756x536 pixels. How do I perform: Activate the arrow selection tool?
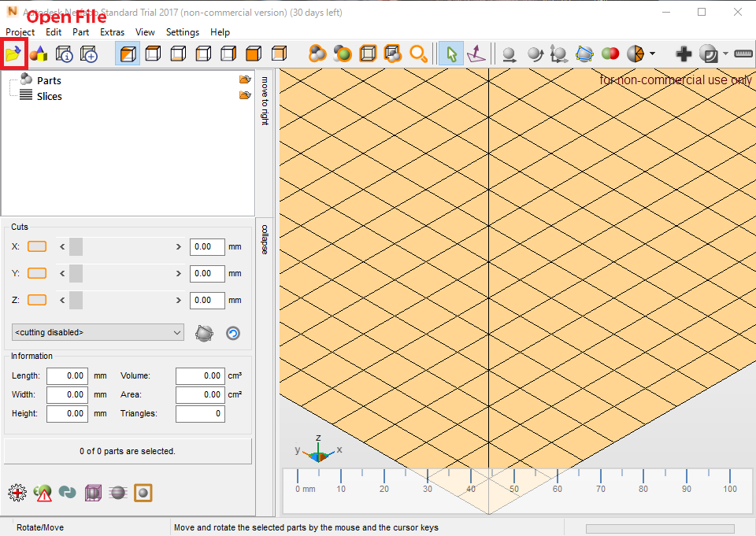click(x=451, y=54)
